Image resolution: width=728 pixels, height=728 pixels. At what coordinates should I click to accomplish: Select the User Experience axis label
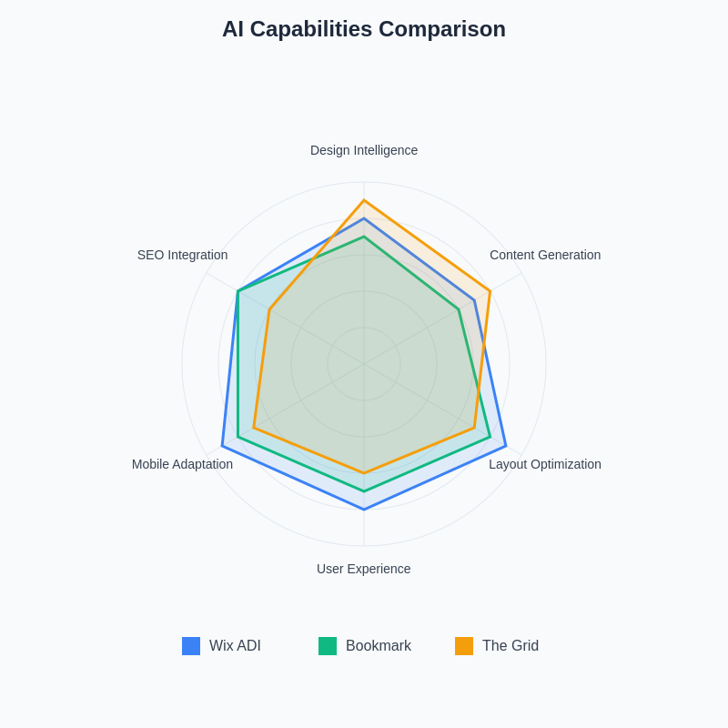pos(364,569)
